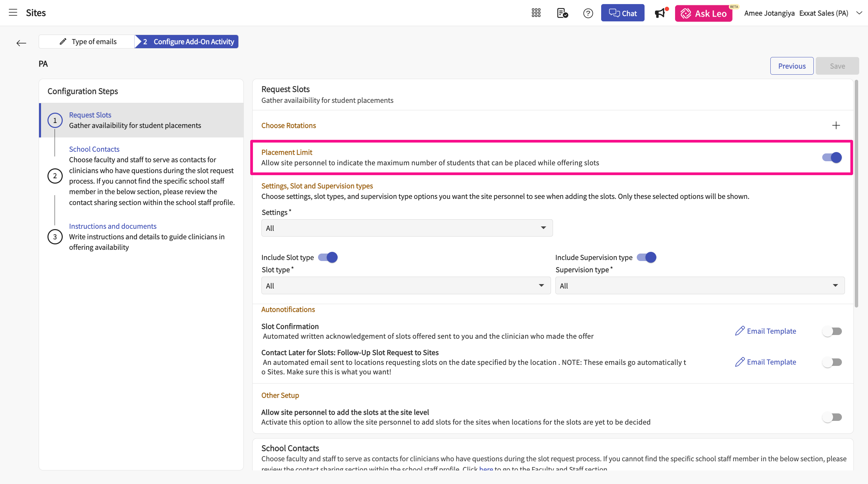This screenshot has height=484, width=868.
Task: Turn off Include Slot type toggle
Action: pyautogui.click(x=328, y=257)
